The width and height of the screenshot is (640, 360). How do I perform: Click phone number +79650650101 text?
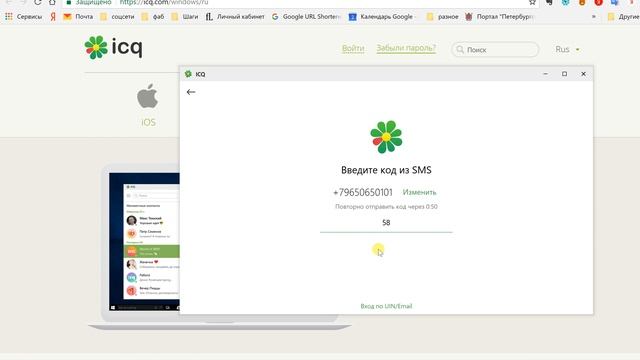pyautogui.click(x=363, y=192)
